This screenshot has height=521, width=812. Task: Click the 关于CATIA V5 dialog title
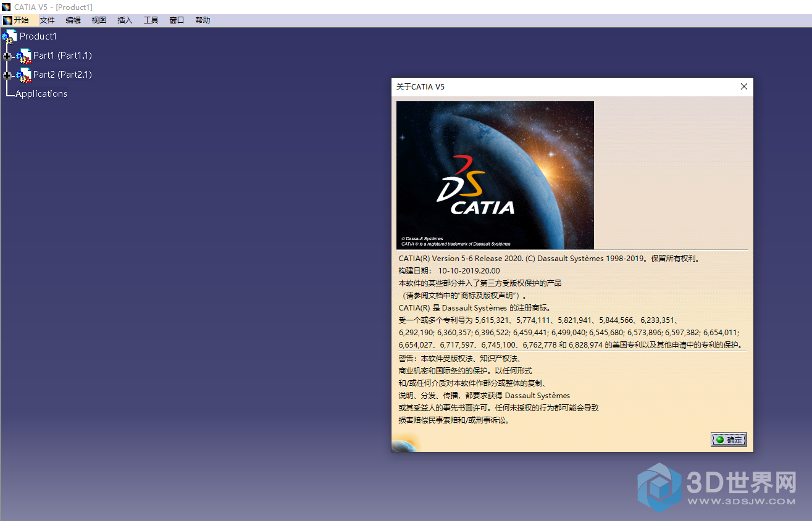(420, 87)
